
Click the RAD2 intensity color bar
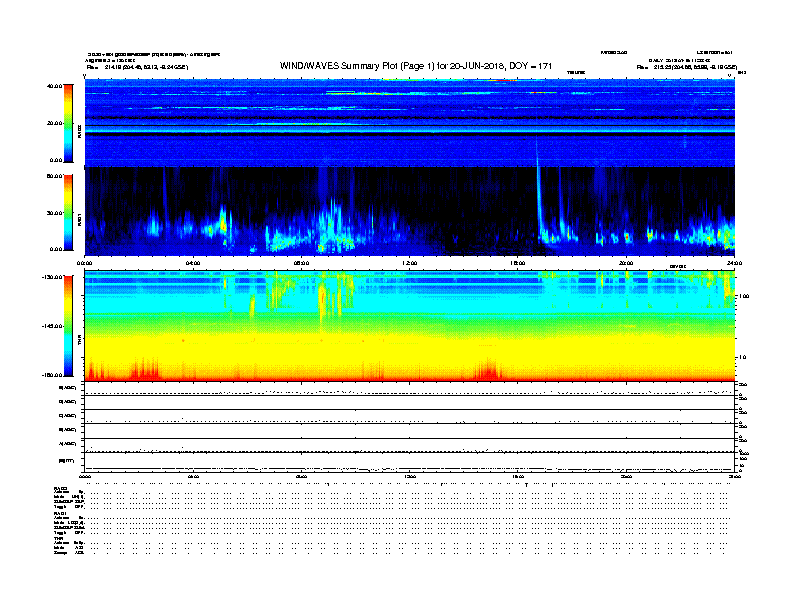(x=68, y=123)
